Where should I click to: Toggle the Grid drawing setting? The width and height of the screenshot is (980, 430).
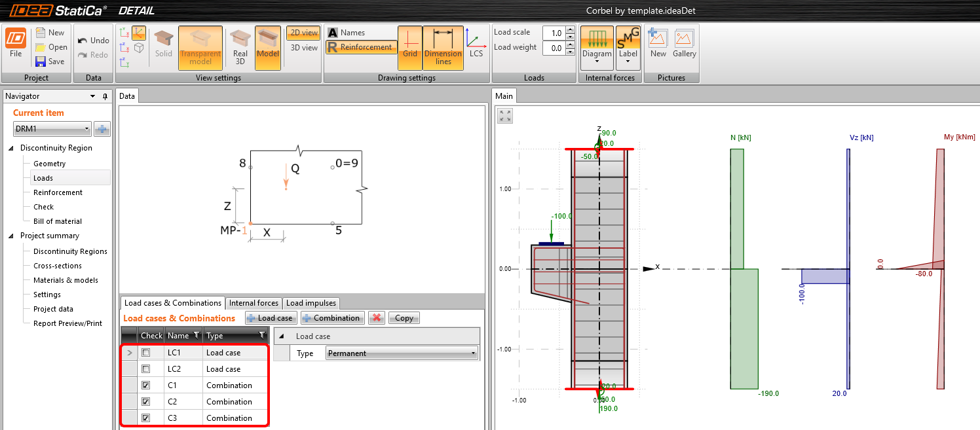point(409,46)
